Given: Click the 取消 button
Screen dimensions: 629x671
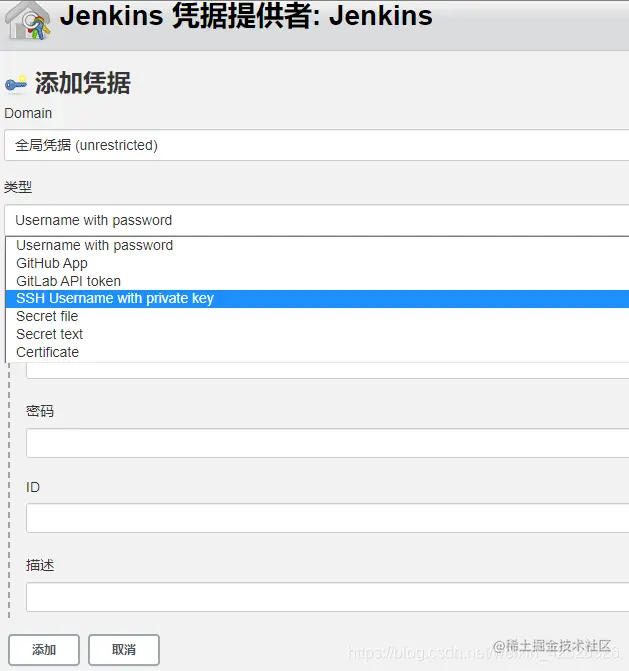Looking at the screenshot, I should coord(124,650).
